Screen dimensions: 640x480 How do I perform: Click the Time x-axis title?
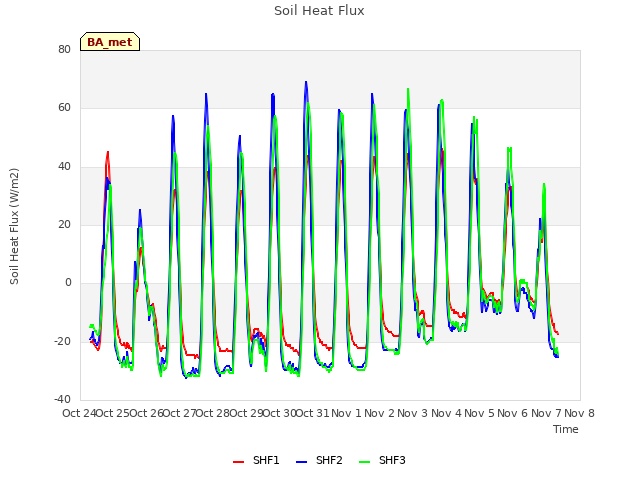[566, 429]
